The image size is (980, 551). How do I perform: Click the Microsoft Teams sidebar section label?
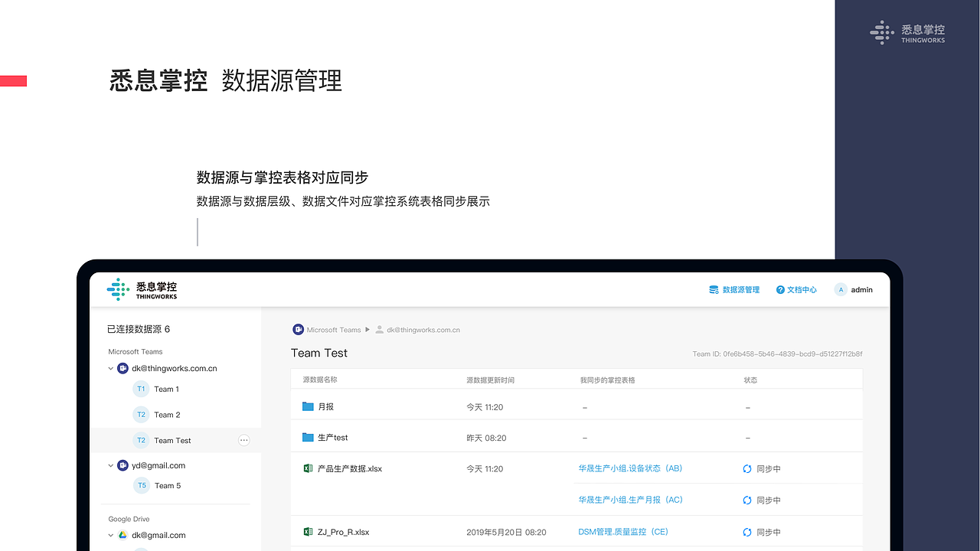(136, 352)
